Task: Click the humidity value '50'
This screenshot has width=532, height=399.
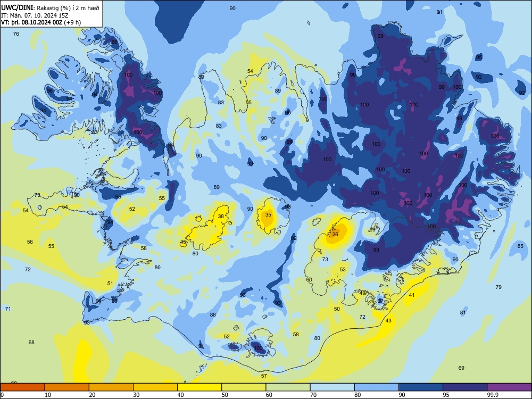Action: 337,309
